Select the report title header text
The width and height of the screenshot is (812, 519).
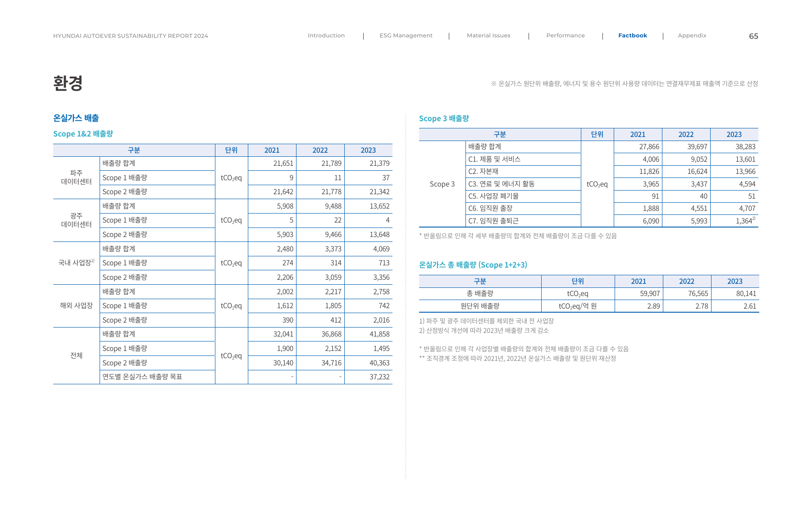(x=131, y=36)
